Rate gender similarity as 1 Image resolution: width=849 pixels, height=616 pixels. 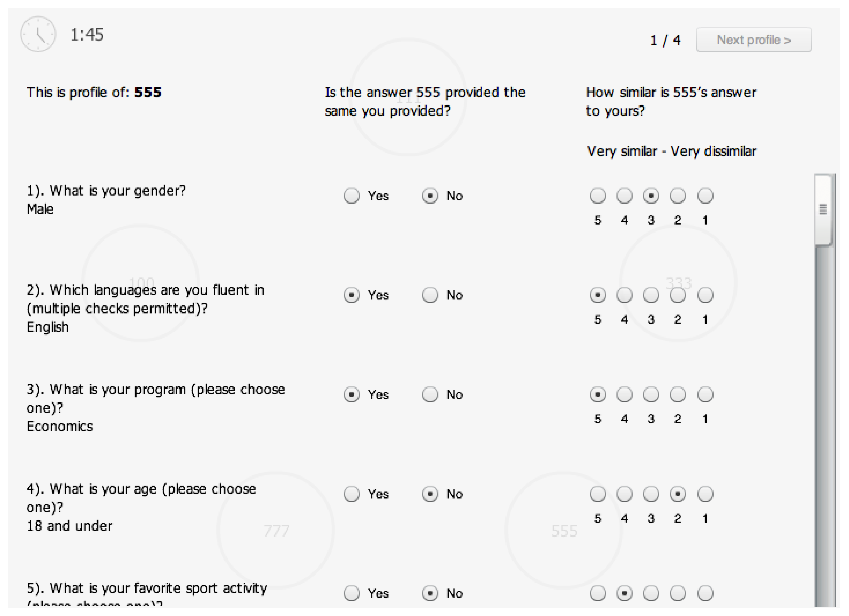click(x=705, y=196)
